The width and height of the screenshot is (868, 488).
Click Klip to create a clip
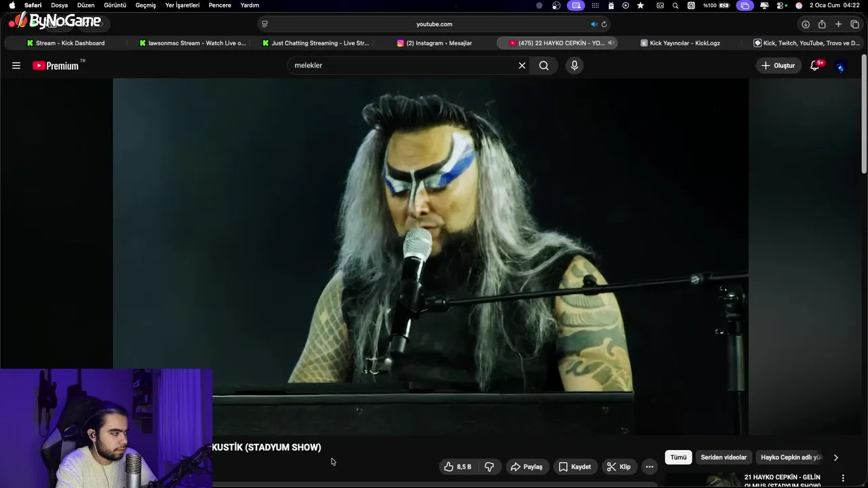click(618, 466)
